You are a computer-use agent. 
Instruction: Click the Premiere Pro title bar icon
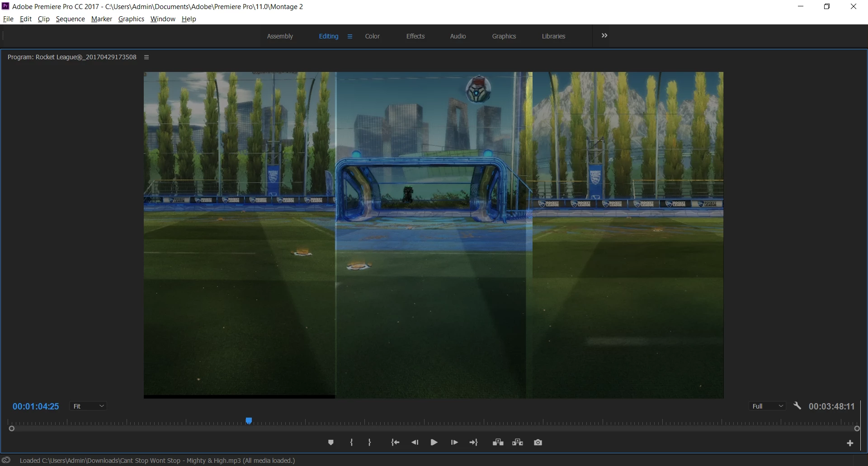point(5,6)
